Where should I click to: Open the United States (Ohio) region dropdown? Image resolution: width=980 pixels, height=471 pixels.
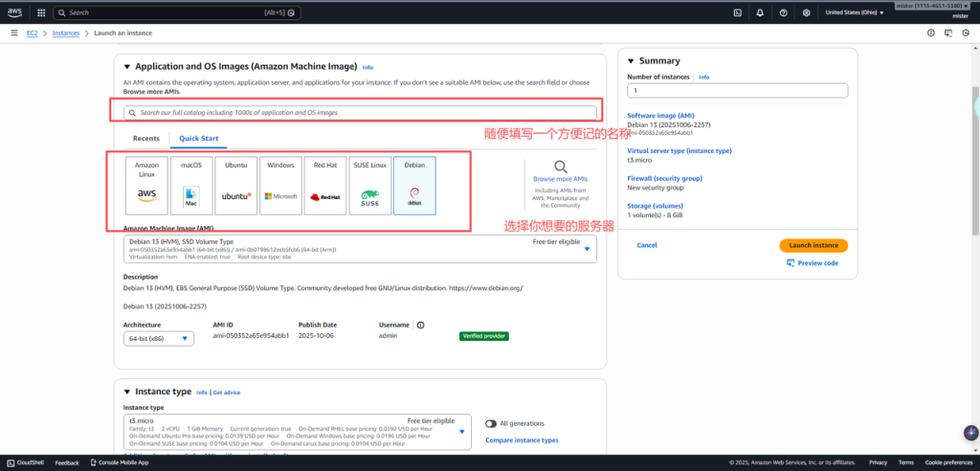[855, 12]
